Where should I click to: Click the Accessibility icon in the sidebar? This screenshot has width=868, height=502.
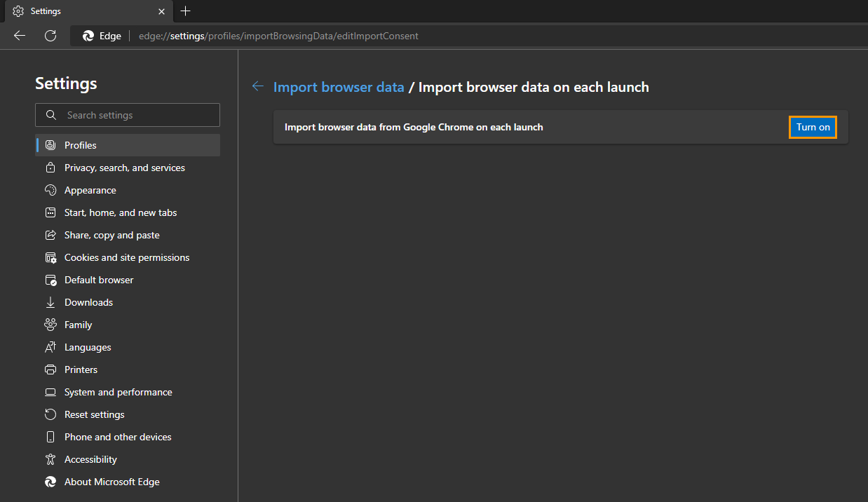click(x=50, y=459)
